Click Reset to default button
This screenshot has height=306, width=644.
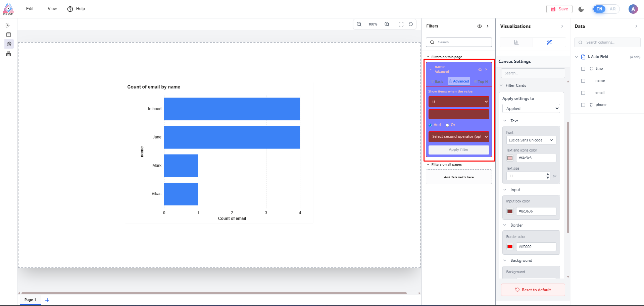(533, 290)
